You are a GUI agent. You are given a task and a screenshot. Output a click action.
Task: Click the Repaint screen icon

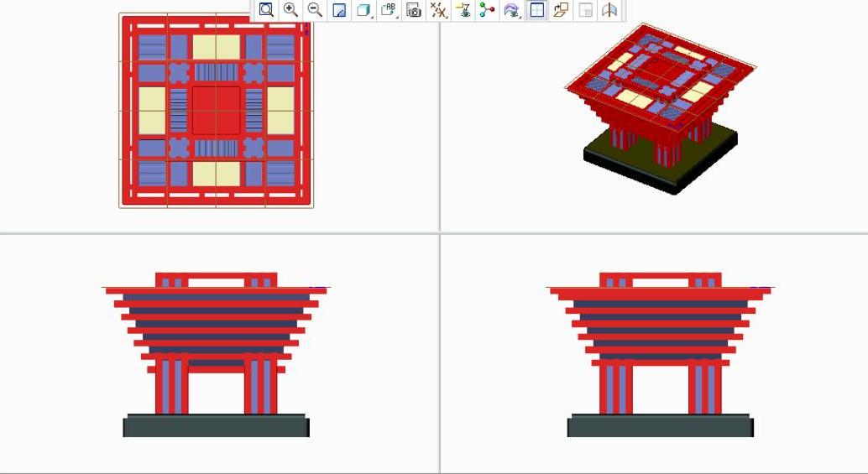pyautogui.click(x=339, y=10)
